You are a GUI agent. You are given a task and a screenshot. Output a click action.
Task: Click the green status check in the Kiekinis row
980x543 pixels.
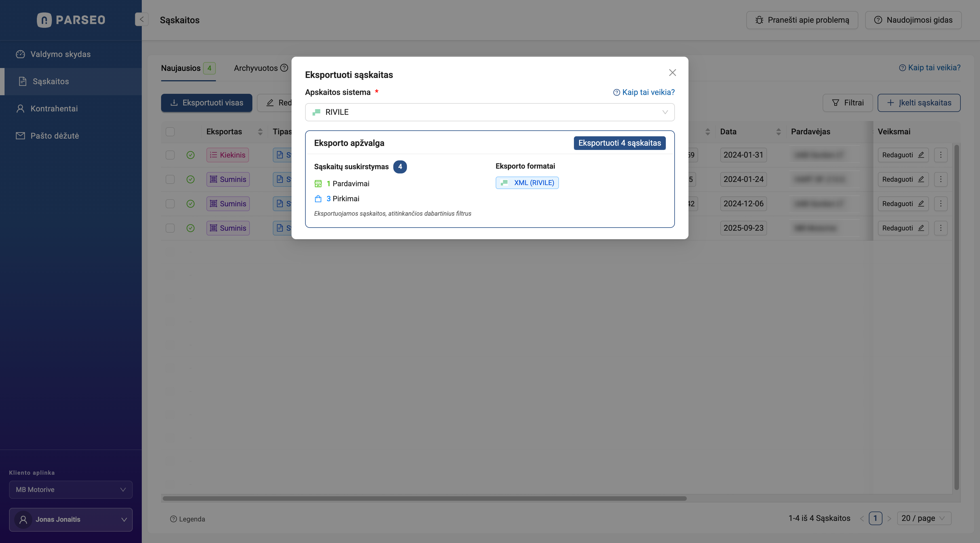tap(191, 155)
